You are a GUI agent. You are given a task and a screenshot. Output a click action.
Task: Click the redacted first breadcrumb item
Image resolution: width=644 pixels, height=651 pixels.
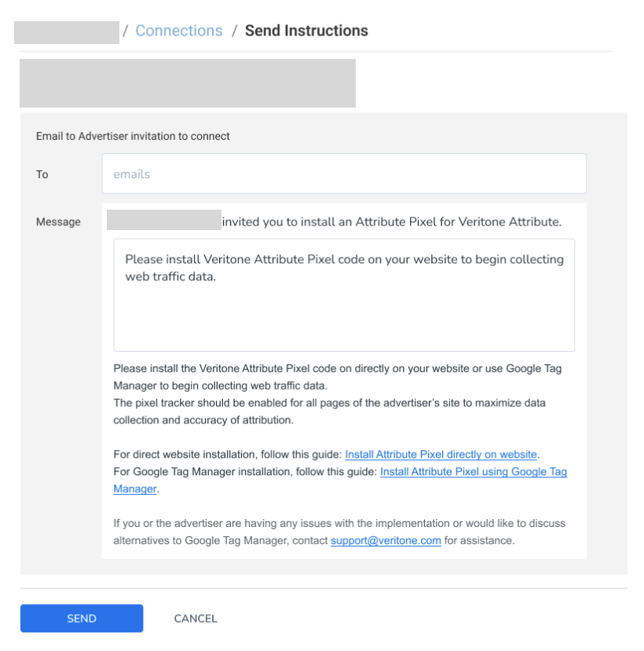tap(67, 32)
